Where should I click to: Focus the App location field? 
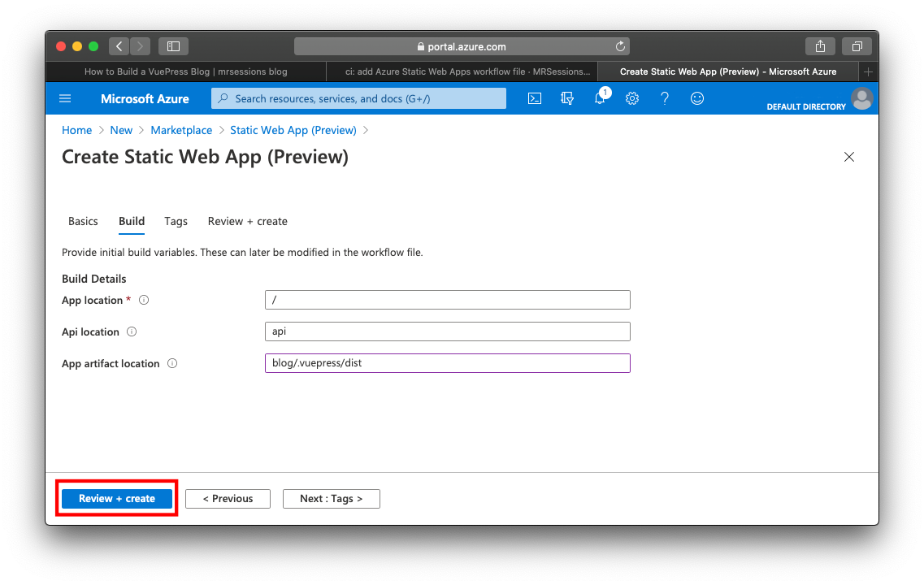pyautogui.click(x=447, y=300)
